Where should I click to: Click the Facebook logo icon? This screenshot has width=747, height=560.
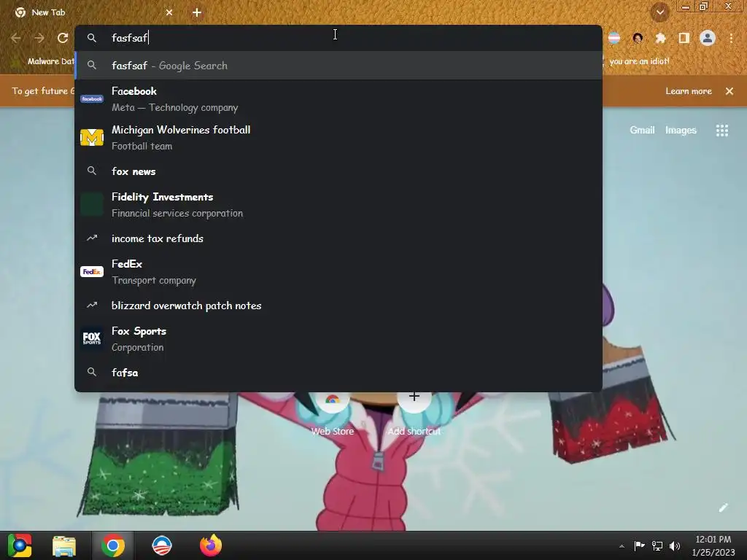tap(92, 98)
